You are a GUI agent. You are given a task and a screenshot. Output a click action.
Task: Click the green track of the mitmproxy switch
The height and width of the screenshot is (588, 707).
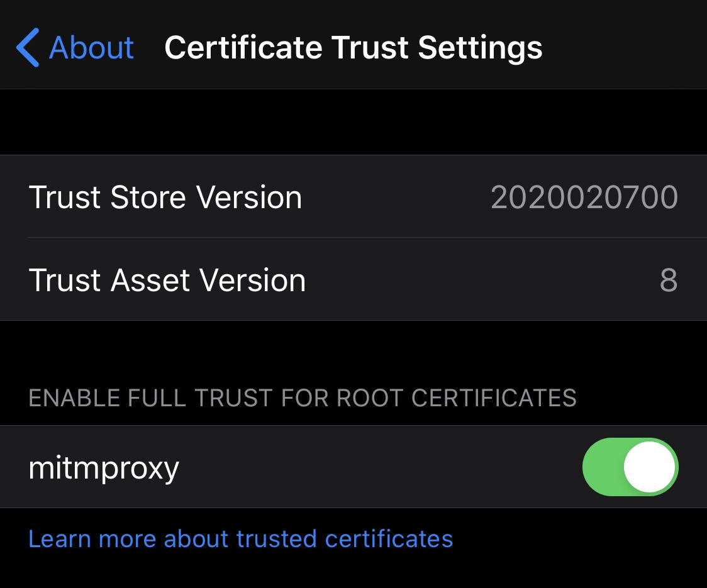[x=603, y=467]
